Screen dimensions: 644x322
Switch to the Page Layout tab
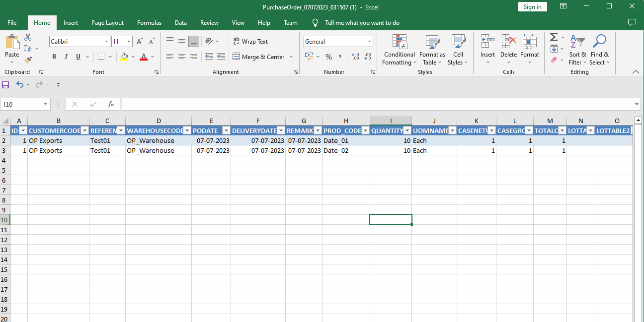(107, 23)
